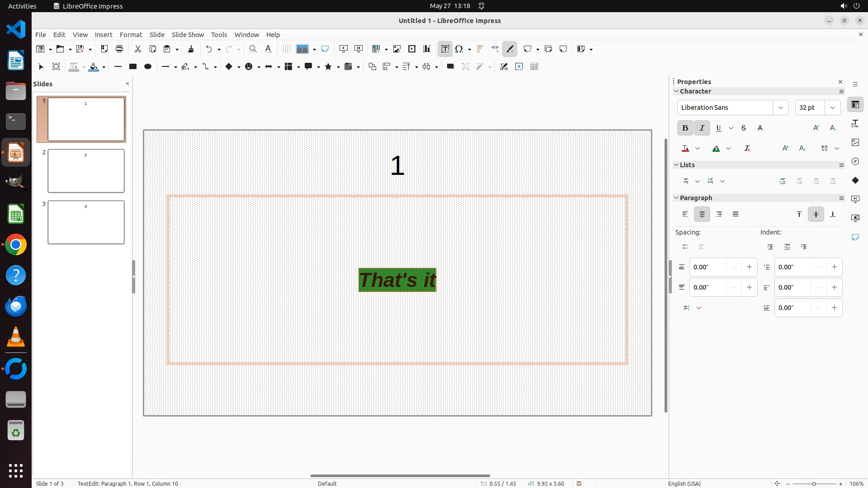The height and width of the screenshot is (488, 868).
Task: Click the Insert Image toolbar icon
Action: pyautogui.click(x=397, y=49)
